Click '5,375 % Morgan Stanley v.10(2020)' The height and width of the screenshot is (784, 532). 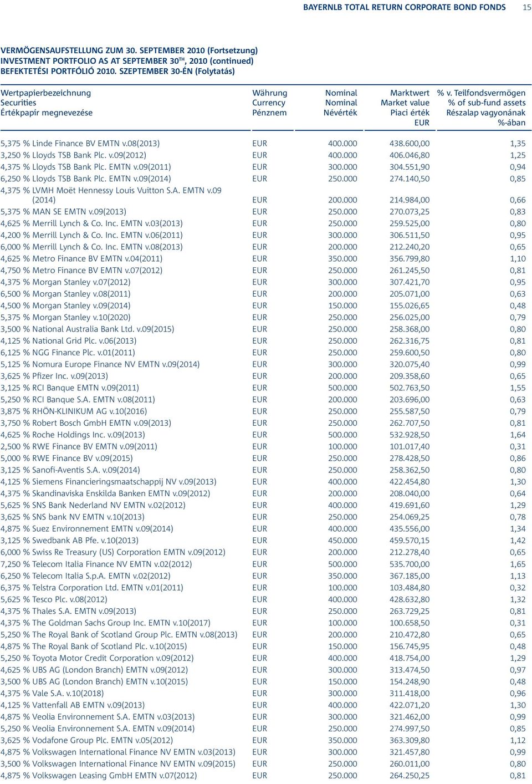click(65, 318)
